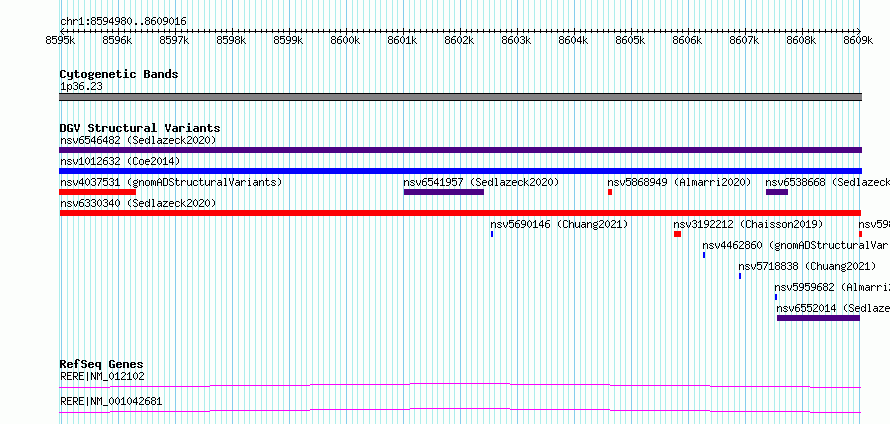Click label nsv5690146 (Chuang2021)
890x424 pixels.
560,224
